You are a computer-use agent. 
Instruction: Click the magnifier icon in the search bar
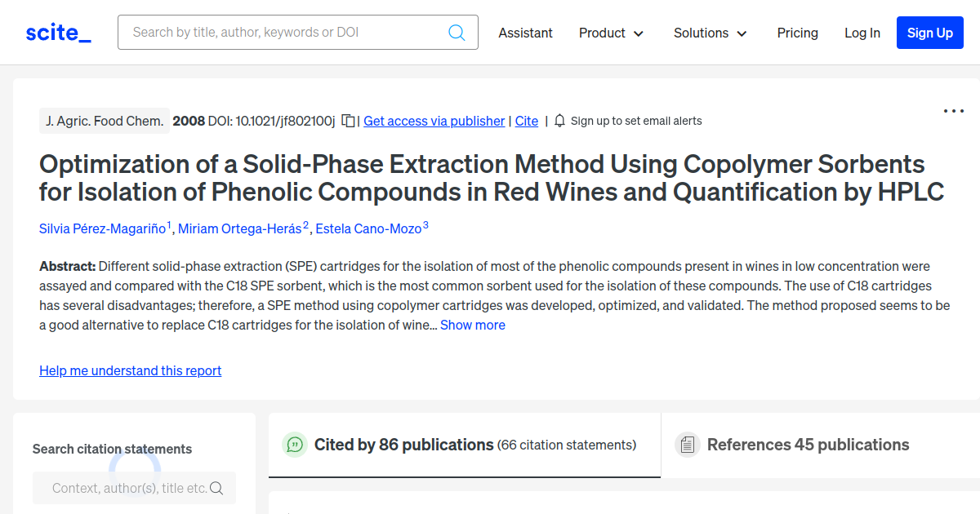coord(457,32)
